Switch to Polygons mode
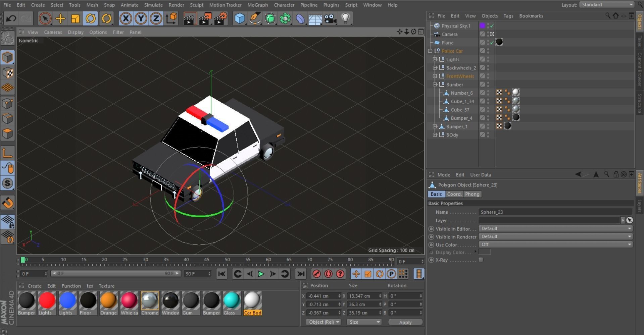Viewport: 644px width, 335px height. point(8,134)
